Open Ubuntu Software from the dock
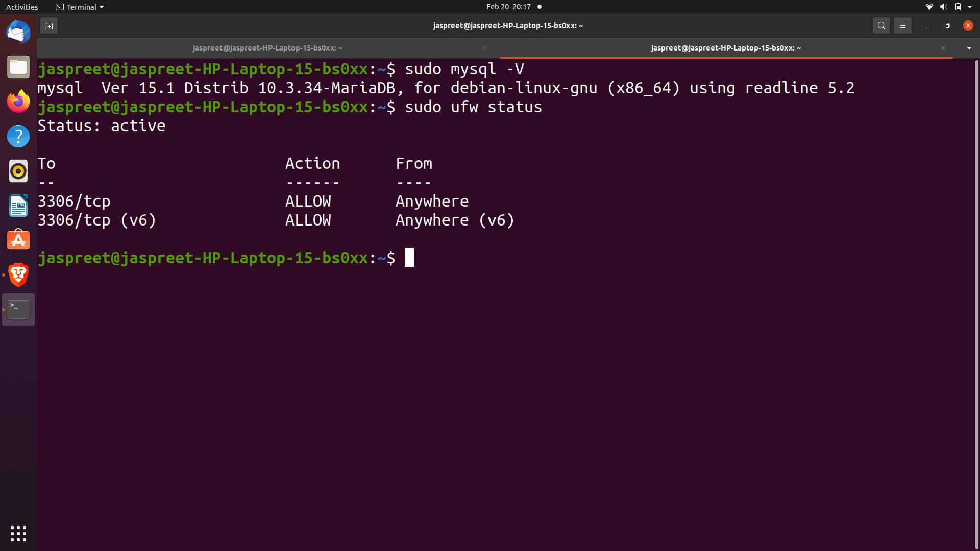This screenshot has width=980, height=551. [x=18, y=240]
